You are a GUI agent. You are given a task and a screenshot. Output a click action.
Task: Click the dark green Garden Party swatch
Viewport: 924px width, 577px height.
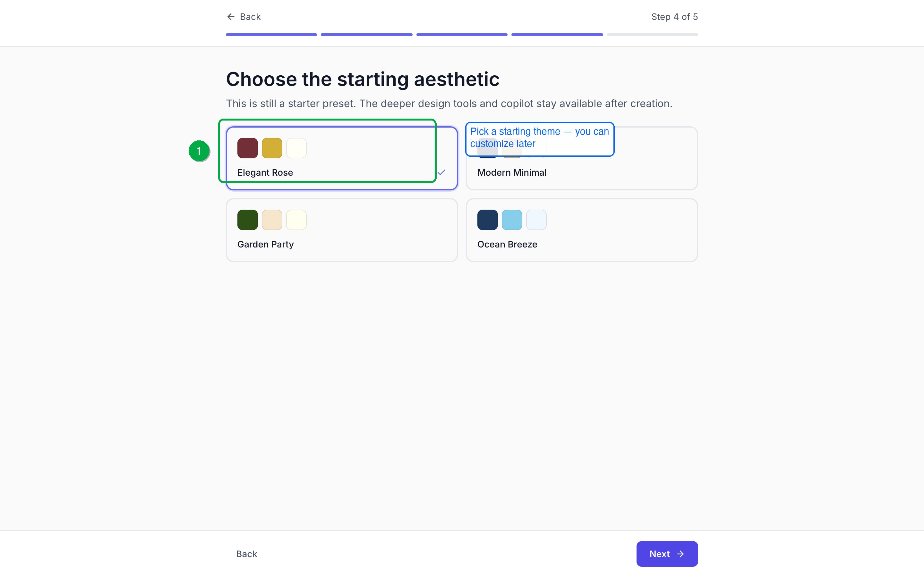(x=247, y=220)
